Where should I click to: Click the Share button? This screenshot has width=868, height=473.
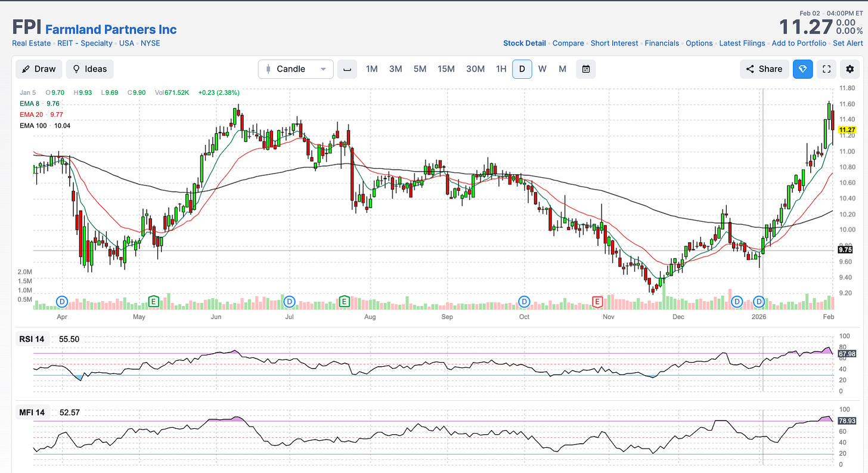[x=764, y=69]
